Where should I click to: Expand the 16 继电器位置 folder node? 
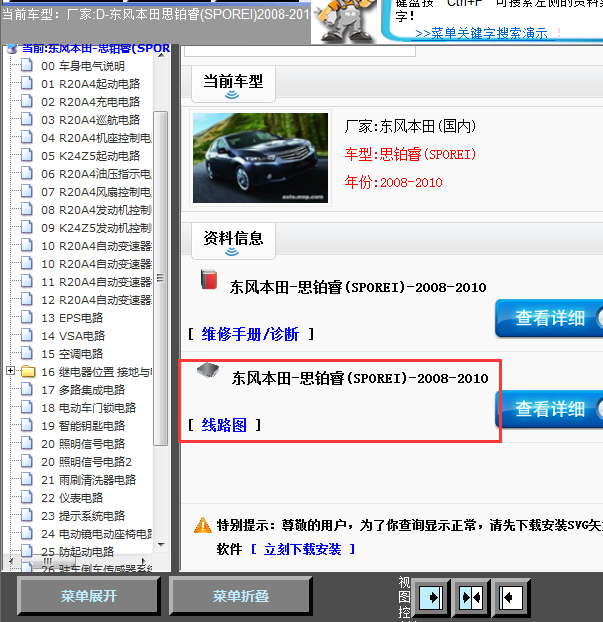tap(11, 371)
